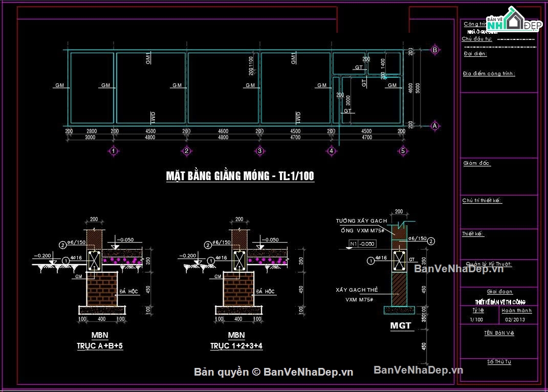548x392 pixels.
Task: Click the Giám đốc title block cell
Action: (x=476, y=163)
